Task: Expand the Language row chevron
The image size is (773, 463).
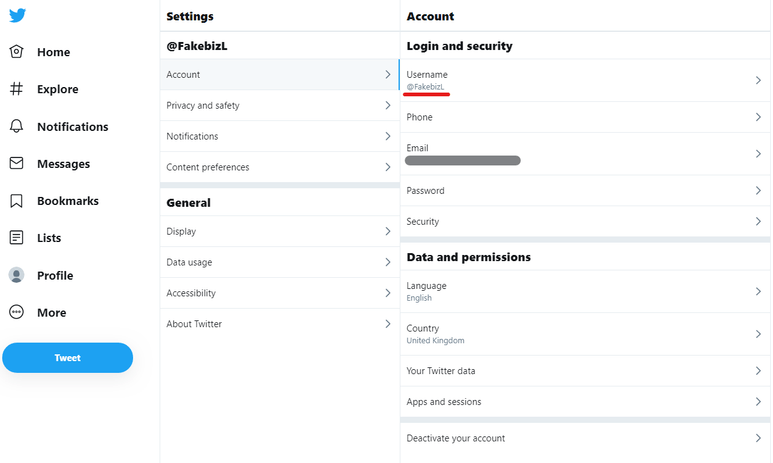Action: [758, 291]
